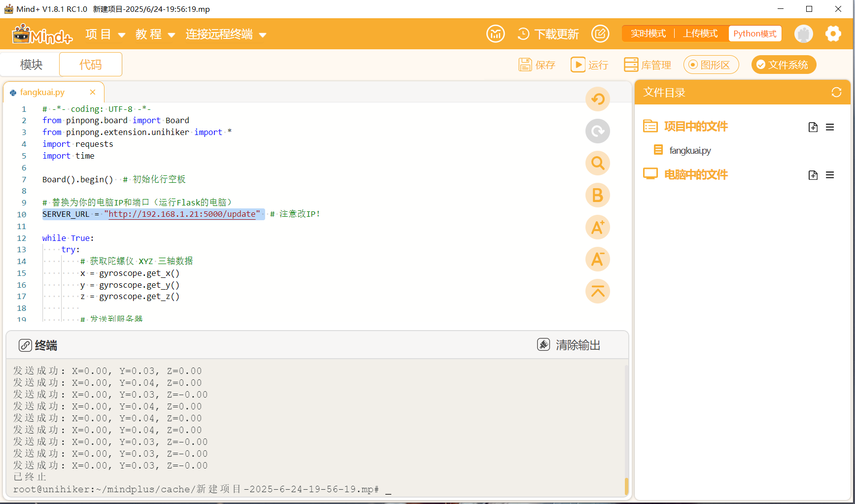The width and height of the screenshot is (855, 504).
Task: Click the 清除输出 eraser icon
Action: (544, 344)
